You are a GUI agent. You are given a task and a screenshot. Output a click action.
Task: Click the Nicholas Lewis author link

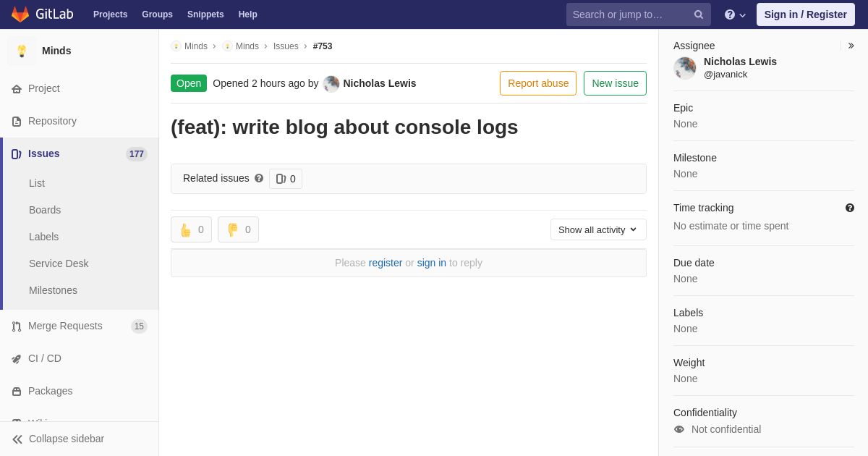tap(380, 83)
